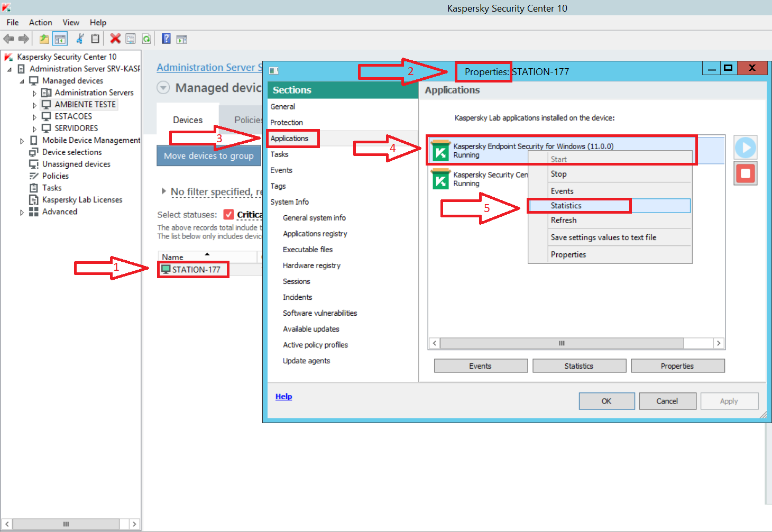The width and height of the screenshot is (772, 532).
Task: Open the Action menu
Action: [x=41, y=22]
